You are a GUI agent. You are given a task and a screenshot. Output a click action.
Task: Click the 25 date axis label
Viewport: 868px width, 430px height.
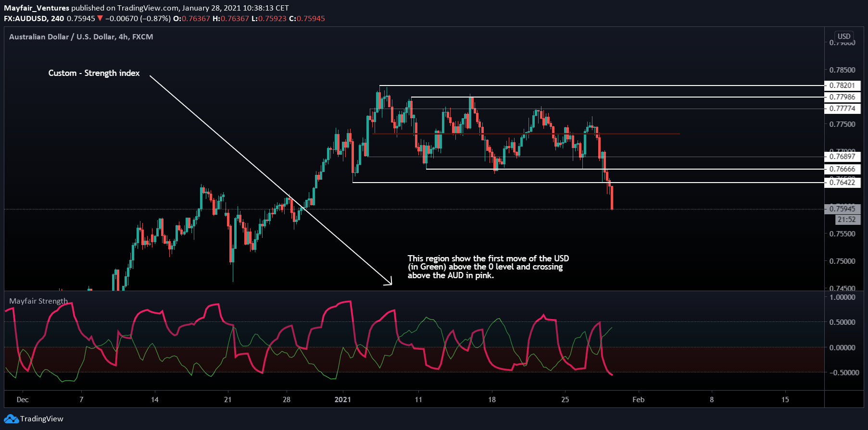(x=565, y=400)
